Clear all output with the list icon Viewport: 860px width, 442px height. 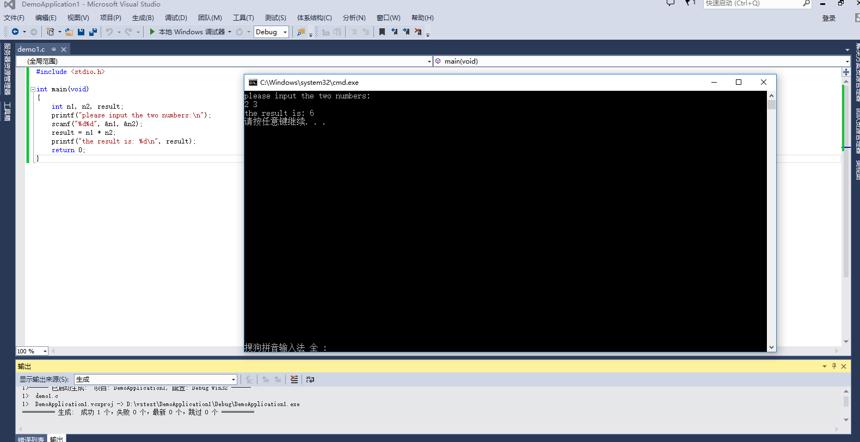294,379
